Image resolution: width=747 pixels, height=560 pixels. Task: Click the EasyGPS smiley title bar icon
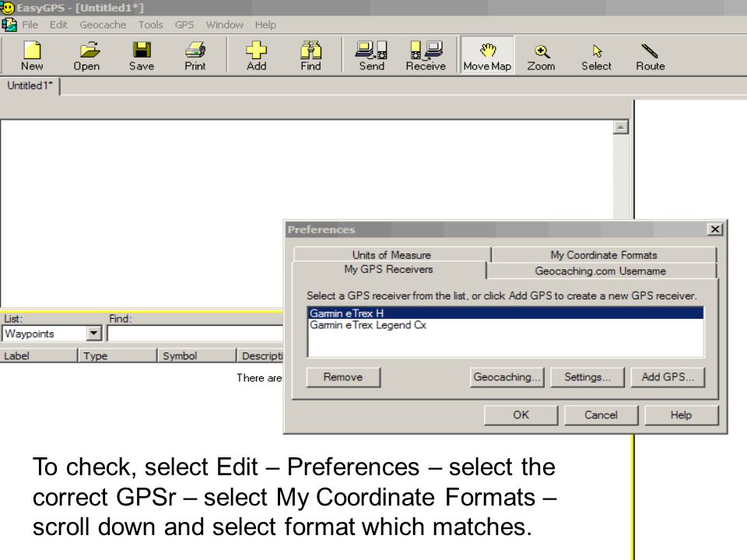tap(8, 7)
